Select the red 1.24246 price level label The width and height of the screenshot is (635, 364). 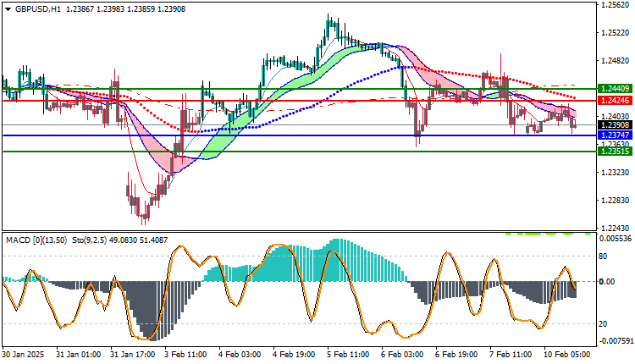(x=615, y=101)
